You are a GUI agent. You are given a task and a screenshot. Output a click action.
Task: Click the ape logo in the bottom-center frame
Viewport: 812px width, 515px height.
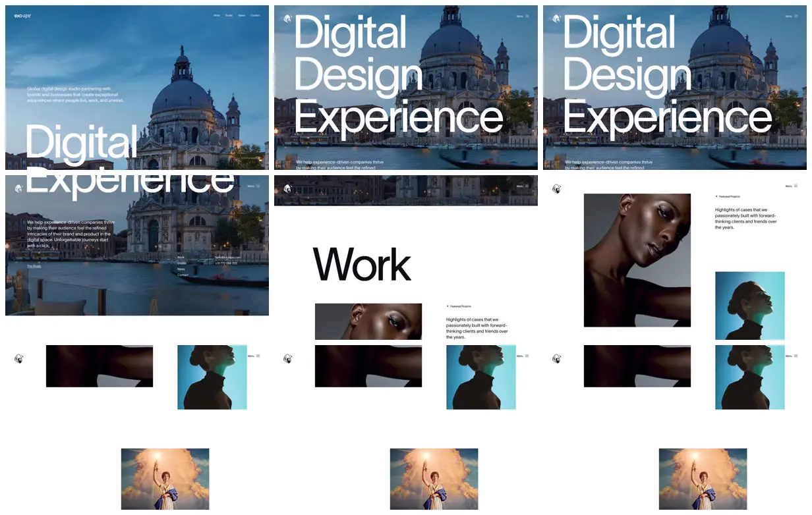pos(288,359)
